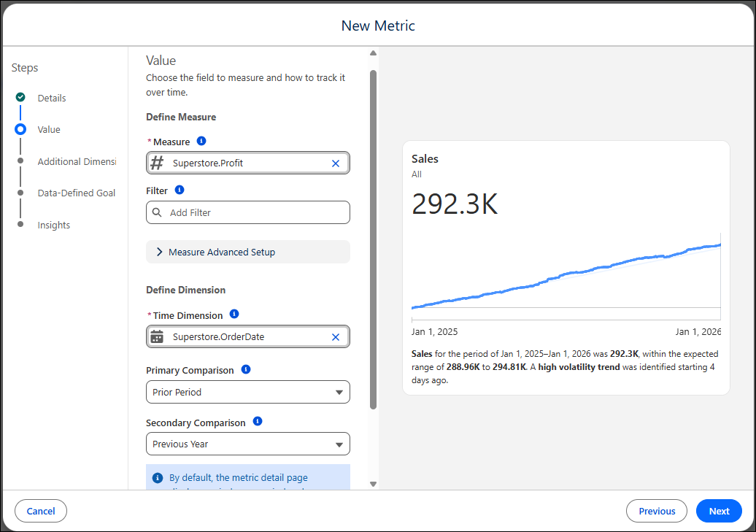Image resolution: width=756 pixels, height=532 pixels.
Task: Click 'All' subtitle under Sales
Action: [417, 174]
